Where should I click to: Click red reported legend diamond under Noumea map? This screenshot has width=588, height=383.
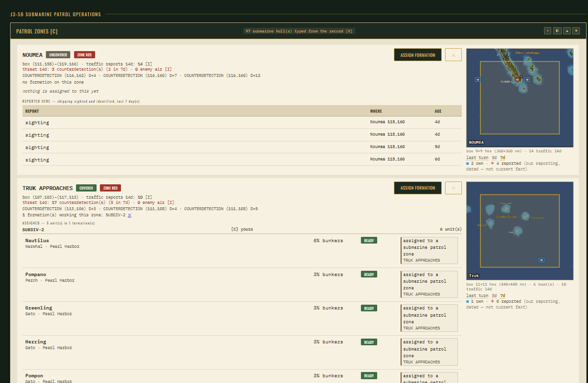[x=492, y=163]
